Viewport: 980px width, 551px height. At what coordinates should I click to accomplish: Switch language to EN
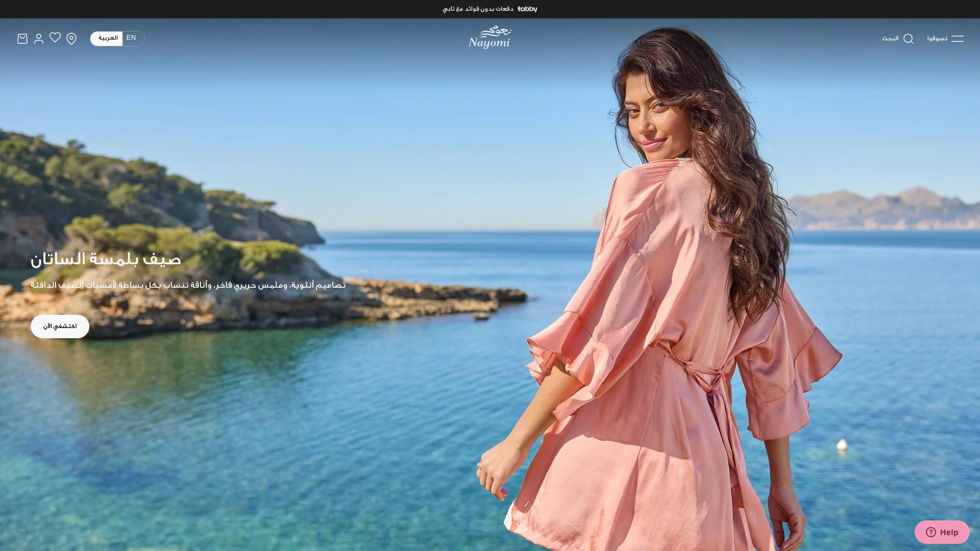[x=131, y=38]
